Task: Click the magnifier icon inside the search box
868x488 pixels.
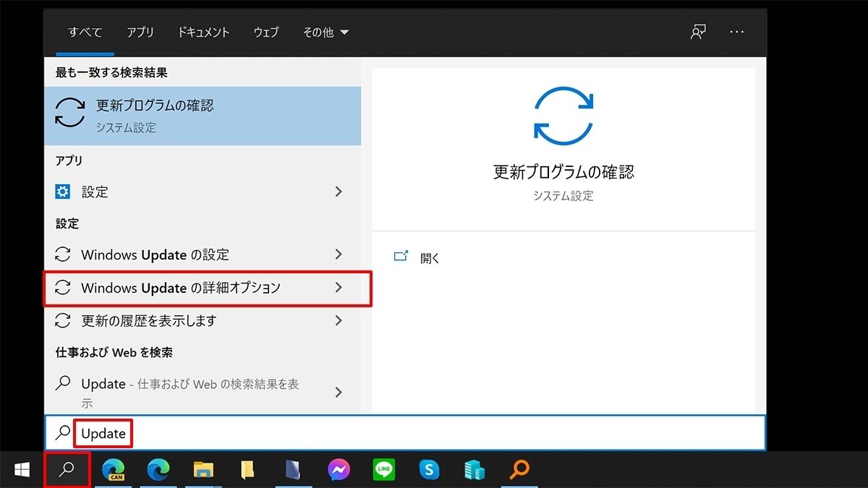Action: pos(63,433)
